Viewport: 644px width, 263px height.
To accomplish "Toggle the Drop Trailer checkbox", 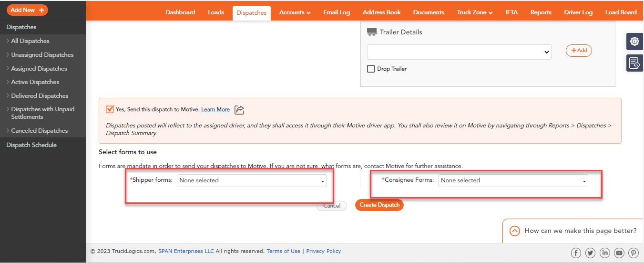I will tap(371, 69).
